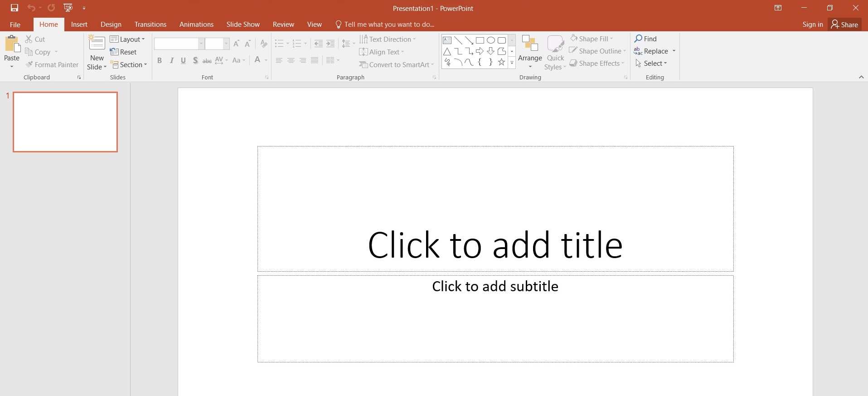
Task: Click Convert to SmartArt
Action: 397,64
